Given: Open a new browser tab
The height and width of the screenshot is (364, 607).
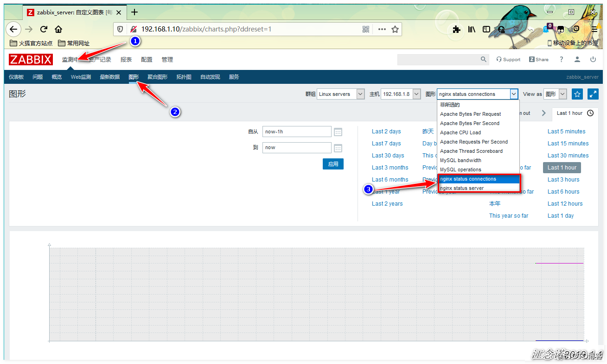Looking at the screenshot, I should tap(134, 12).
